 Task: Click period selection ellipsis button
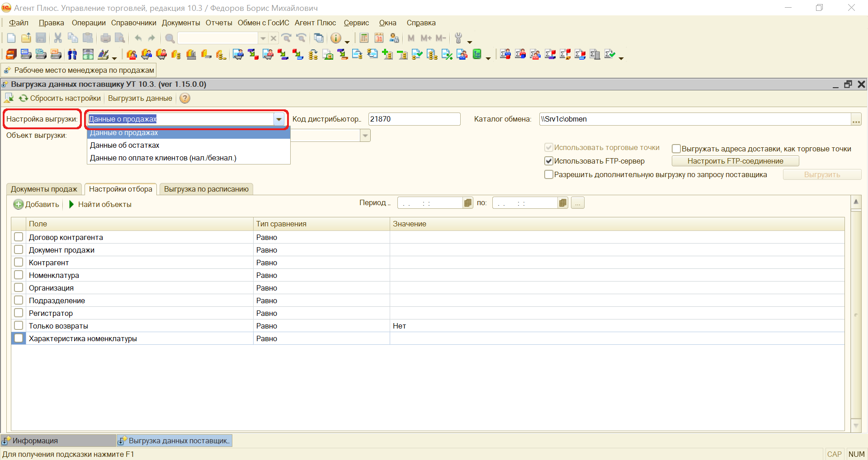pos(577,203)
